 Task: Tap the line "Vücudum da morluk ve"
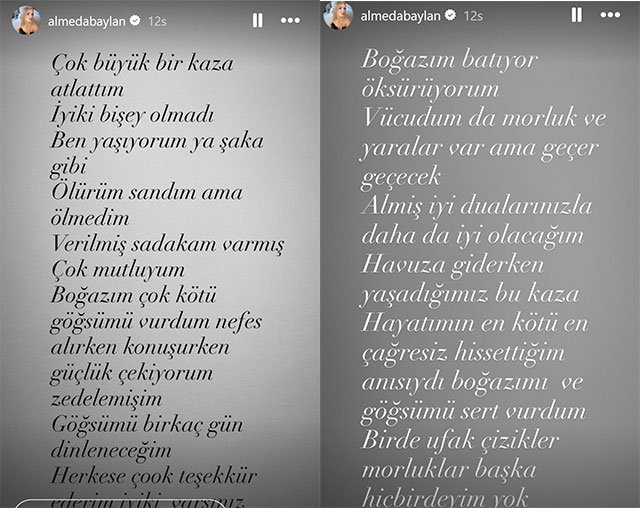pyautogui.click(x=482, y=120)
